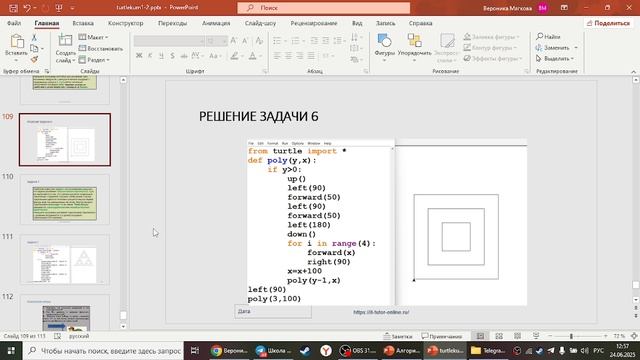This screenshot has width=640, height=360.
Task: Save the presentation via quick access toolbar
Action: pyautogui.click(x=13, y=8)
